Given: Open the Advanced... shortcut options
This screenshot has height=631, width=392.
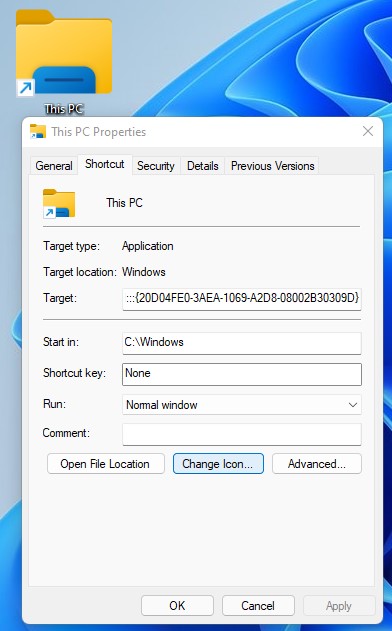Looking at the screenshot, I should [x=317, y=464].
